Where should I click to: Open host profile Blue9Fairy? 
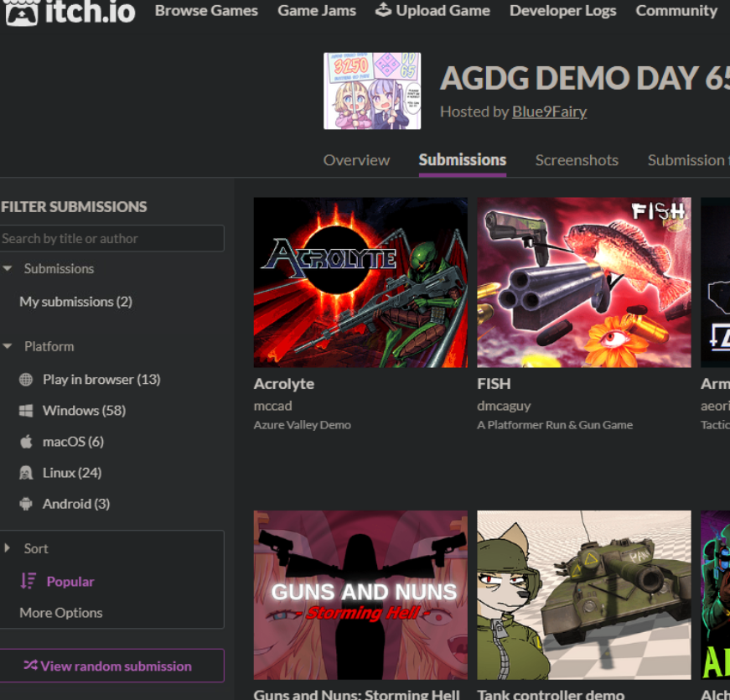[x=549, y=111]
